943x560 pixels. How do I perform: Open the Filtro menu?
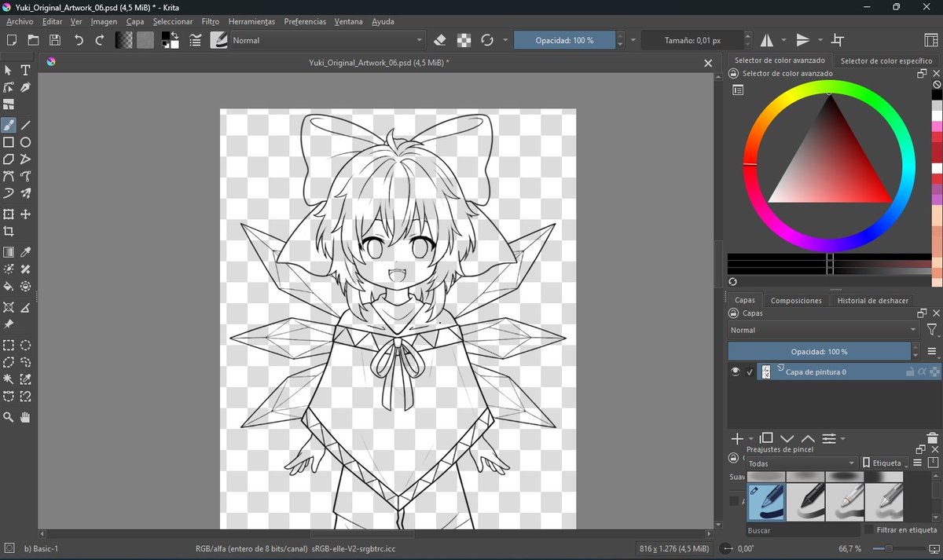pos(211,21)
